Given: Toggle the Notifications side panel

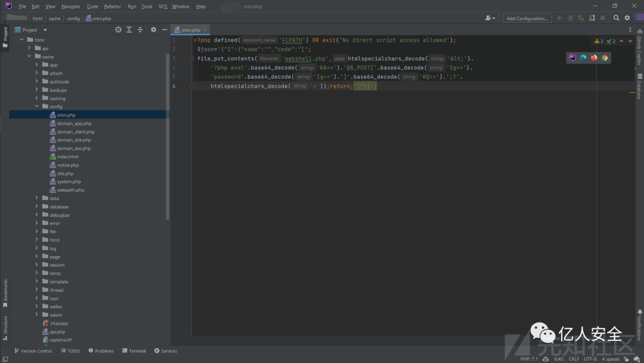Looking at the screenshot, I should (639, 325).
